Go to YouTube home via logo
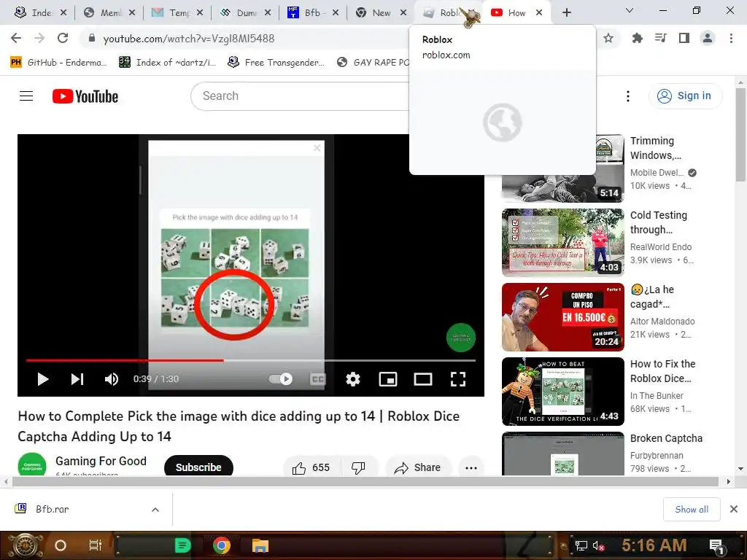Viewport: 747px width, 560px height. tap(85, 96)
